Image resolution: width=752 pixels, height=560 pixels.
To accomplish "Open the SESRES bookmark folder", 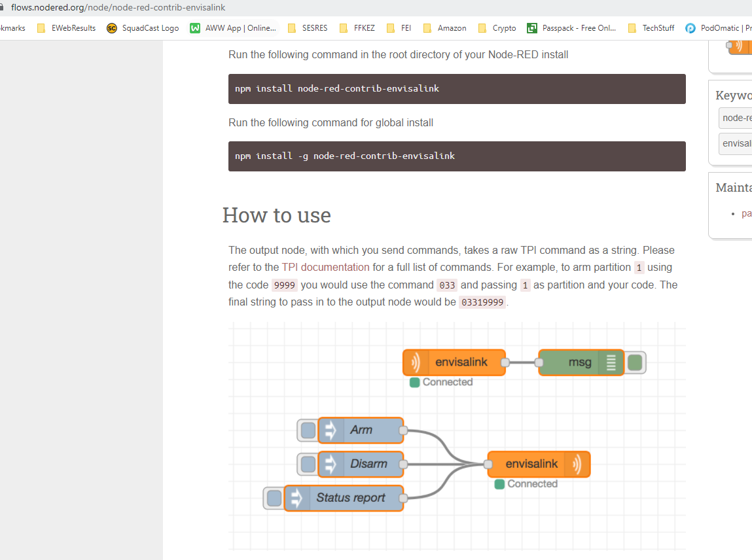I will [x=308, y=28].
